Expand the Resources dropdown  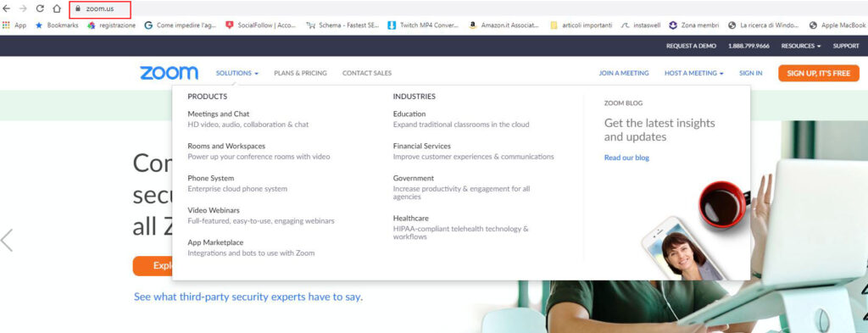(x=800, y=46)
